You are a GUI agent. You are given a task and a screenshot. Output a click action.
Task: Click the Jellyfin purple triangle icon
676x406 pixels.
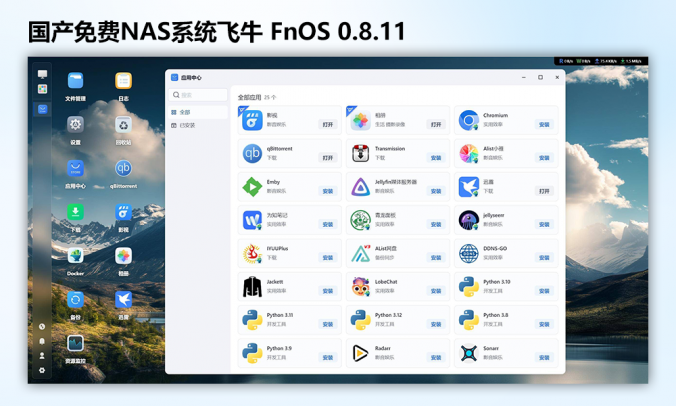pos(360,187)
